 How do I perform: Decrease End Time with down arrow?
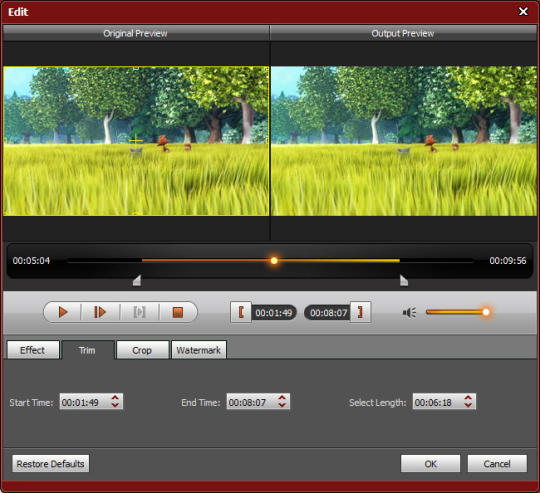[282, 406]
